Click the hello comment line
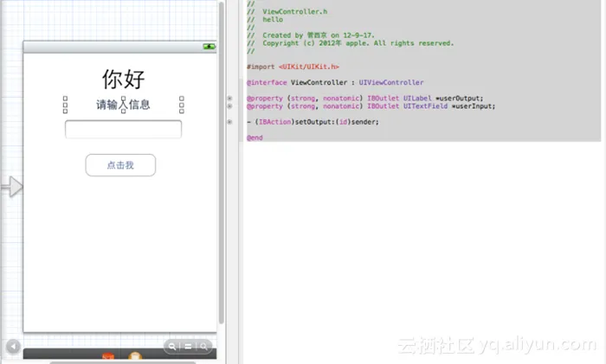This screenshot has width=606, height=364. (265, 19)
